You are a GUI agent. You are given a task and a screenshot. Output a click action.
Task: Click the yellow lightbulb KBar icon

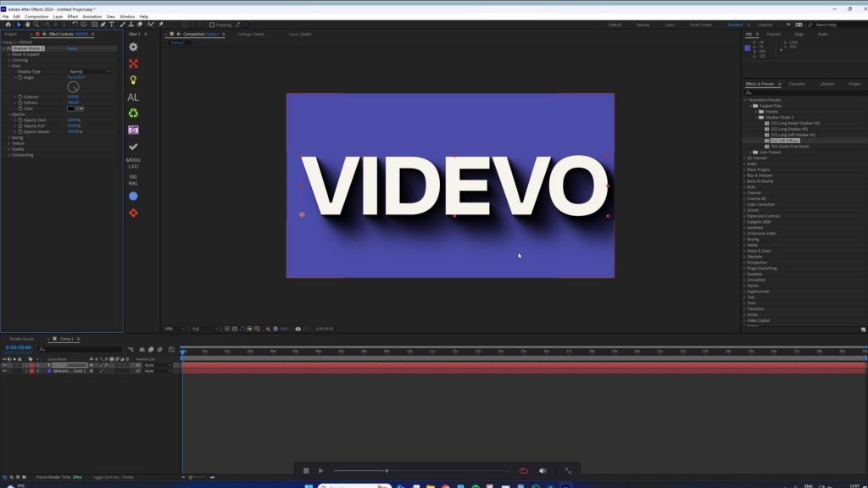(133, 80)
